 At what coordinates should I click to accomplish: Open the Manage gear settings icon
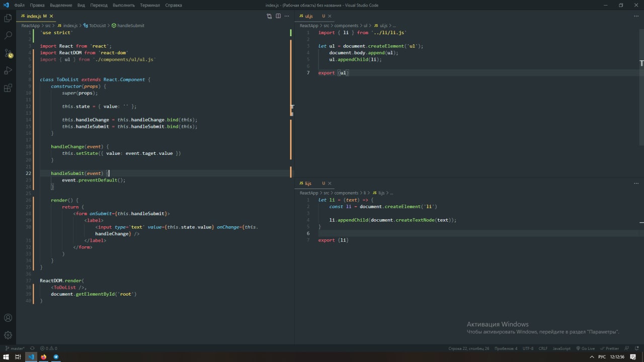tap(8, 335)
